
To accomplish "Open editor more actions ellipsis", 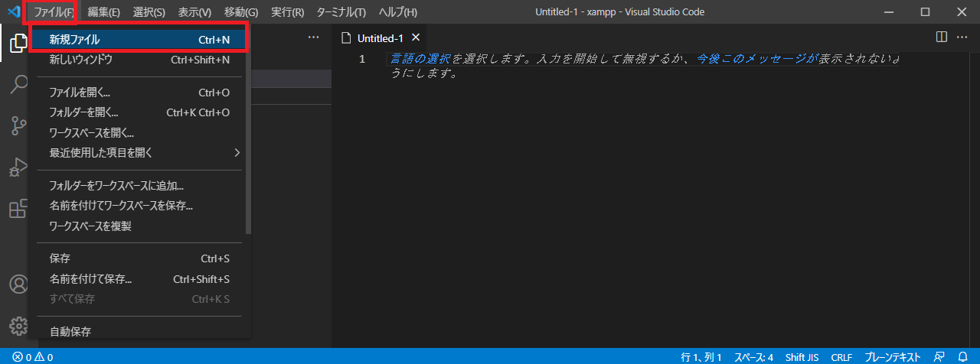I will [x=963, y=37].
